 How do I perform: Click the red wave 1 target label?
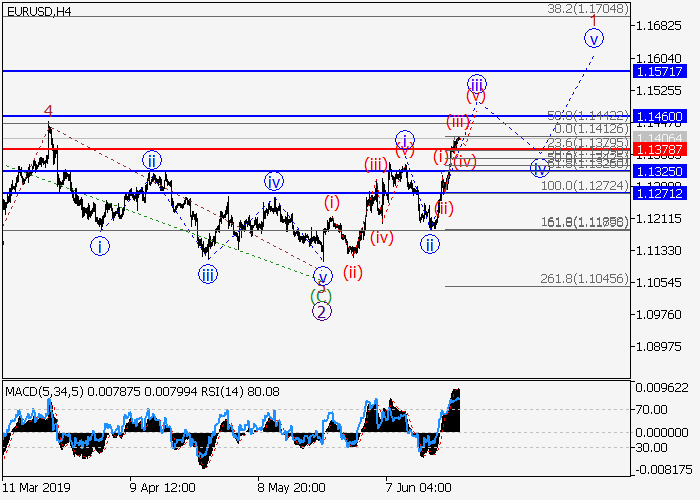594,20
